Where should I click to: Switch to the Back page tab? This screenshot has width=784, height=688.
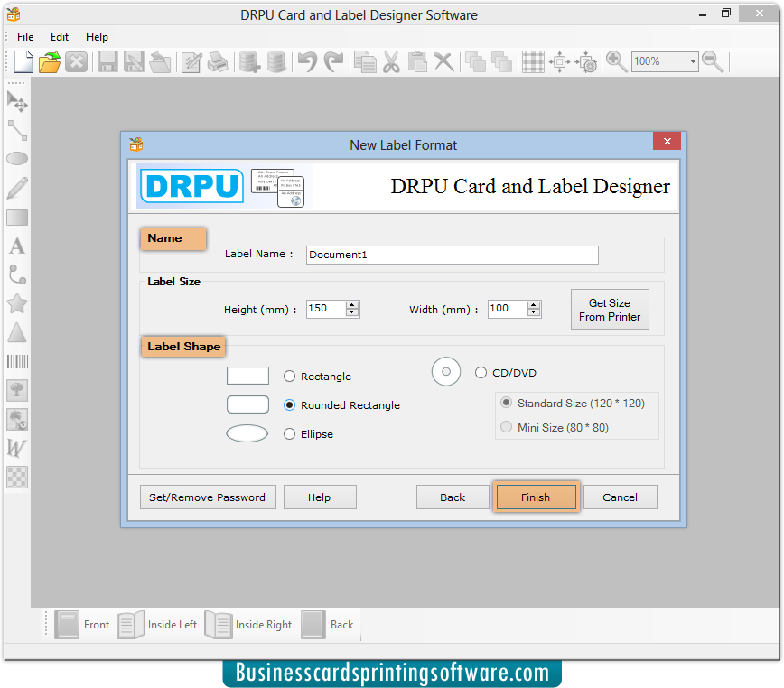328,625
